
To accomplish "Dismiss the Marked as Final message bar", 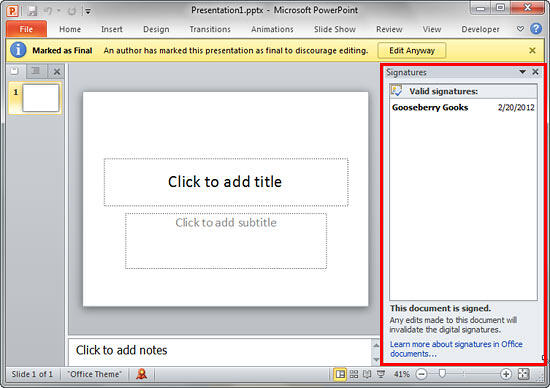I will pos(532,51).
